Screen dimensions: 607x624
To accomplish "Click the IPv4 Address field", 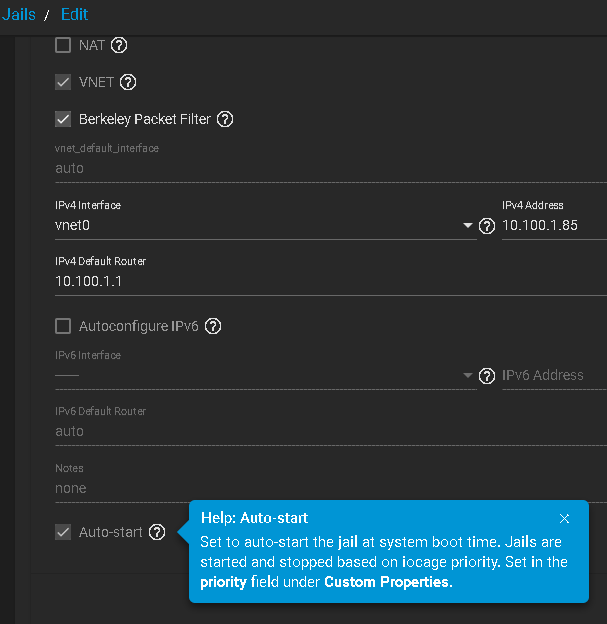I will [x=553, y=226].
